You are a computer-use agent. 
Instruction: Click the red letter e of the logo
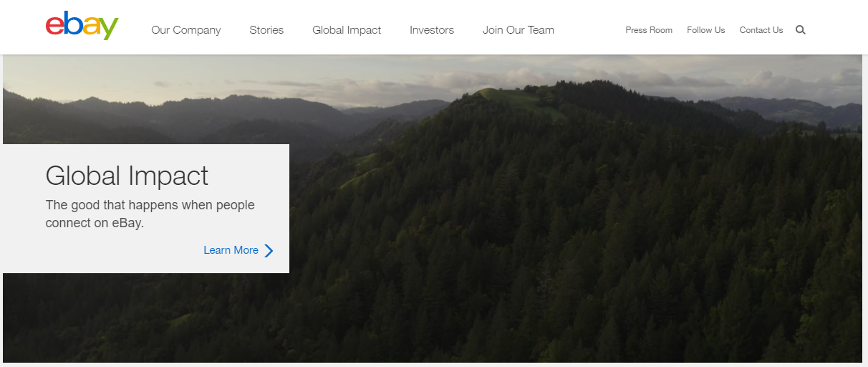pyautogui.click(x=55, y=27)
